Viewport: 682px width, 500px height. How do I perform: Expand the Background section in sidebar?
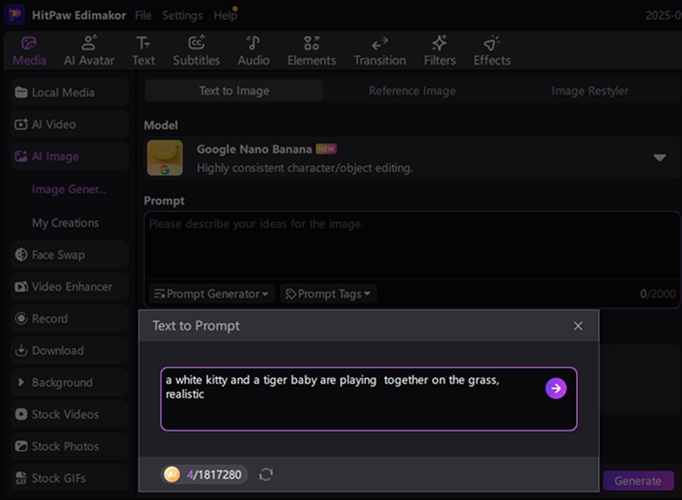coord(70,383)
